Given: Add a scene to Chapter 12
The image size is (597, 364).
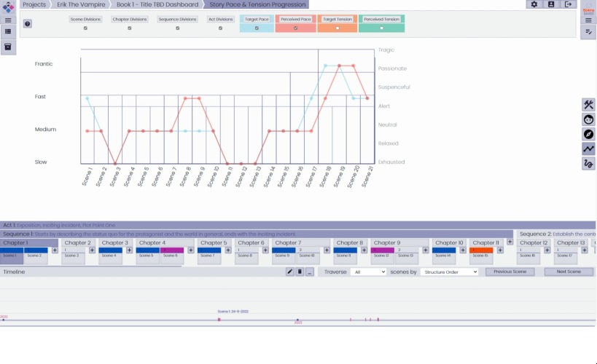Looking at the screenshot, I should [547, 250].
